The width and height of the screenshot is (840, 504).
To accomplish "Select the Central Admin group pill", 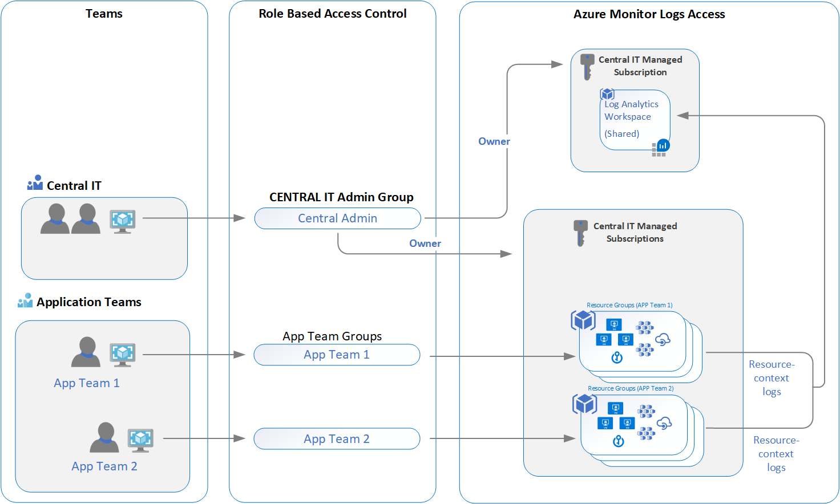I will [338, 218].
